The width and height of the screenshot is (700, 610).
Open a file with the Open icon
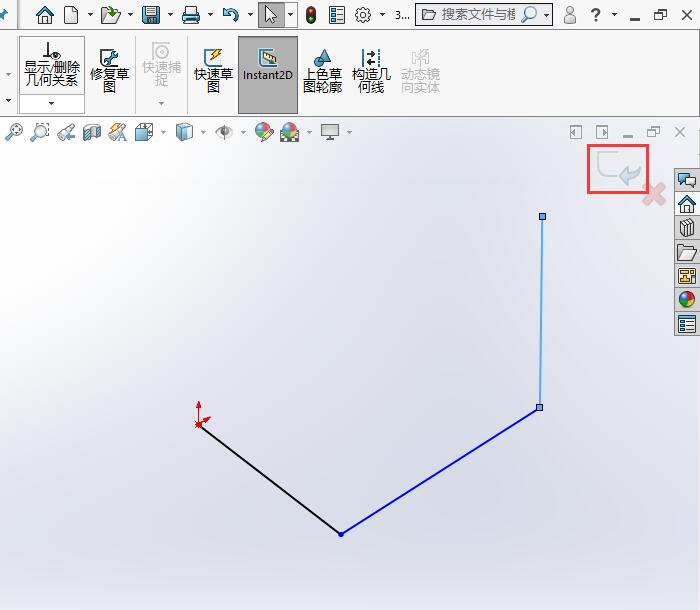tap(111, 15)
